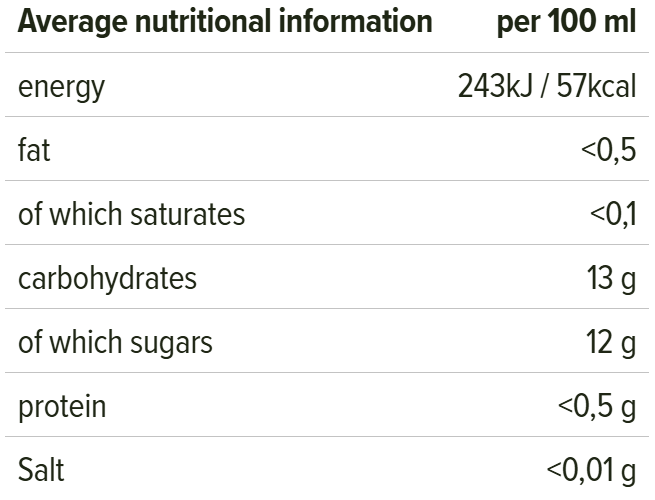Select the 'fat' row label
655x500 pixels.
pyautogui.click(x=33, y=150)
